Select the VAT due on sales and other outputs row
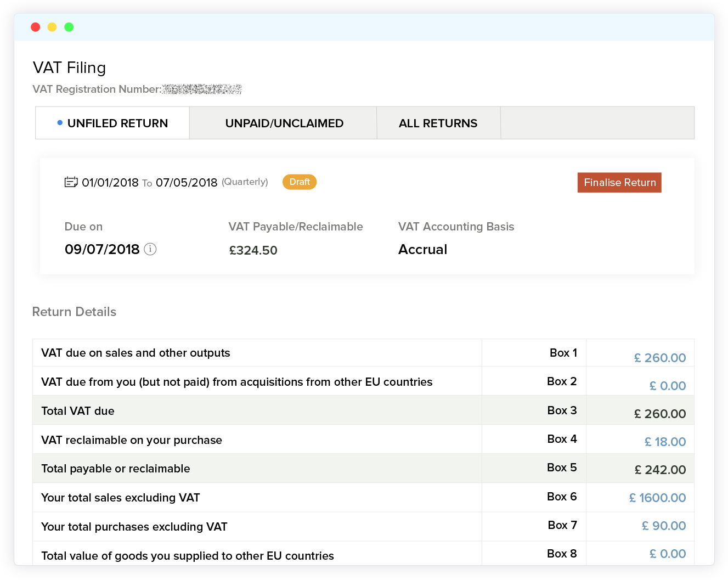 [x=363, y=353]
